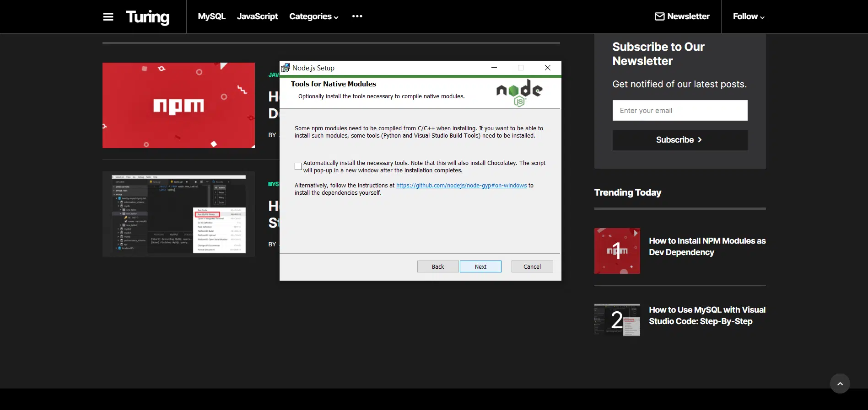This screenshot has width=868, height=410.
Task: Click the 'Trending Today' heading
Action: tap(628, 192)
